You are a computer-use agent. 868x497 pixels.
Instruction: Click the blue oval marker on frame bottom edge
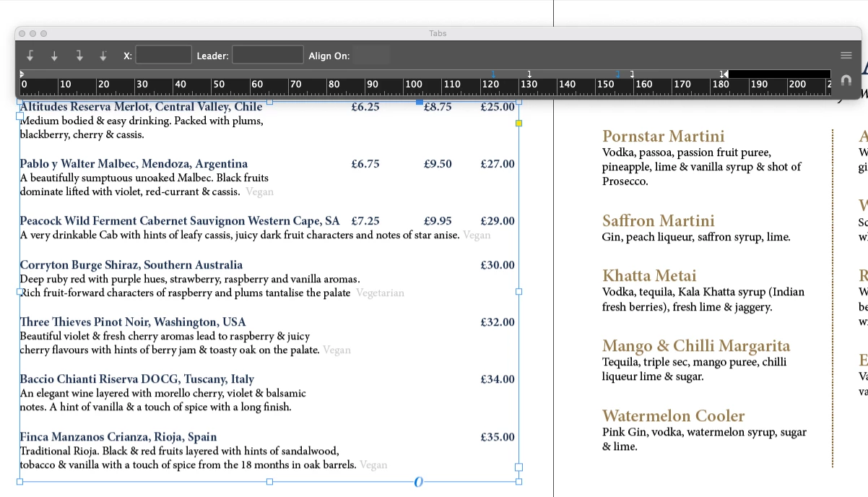click(418, 482)
